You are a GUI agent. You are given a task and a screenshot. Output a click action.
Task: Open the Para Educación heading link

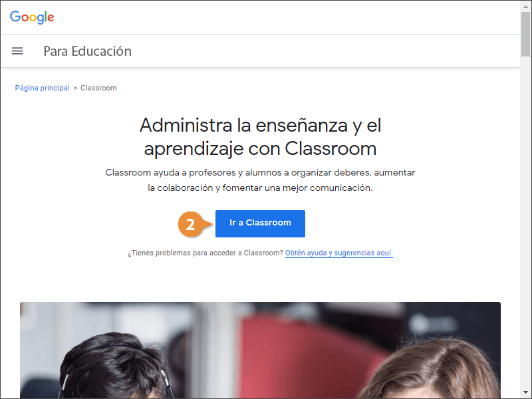pos(88,51)
